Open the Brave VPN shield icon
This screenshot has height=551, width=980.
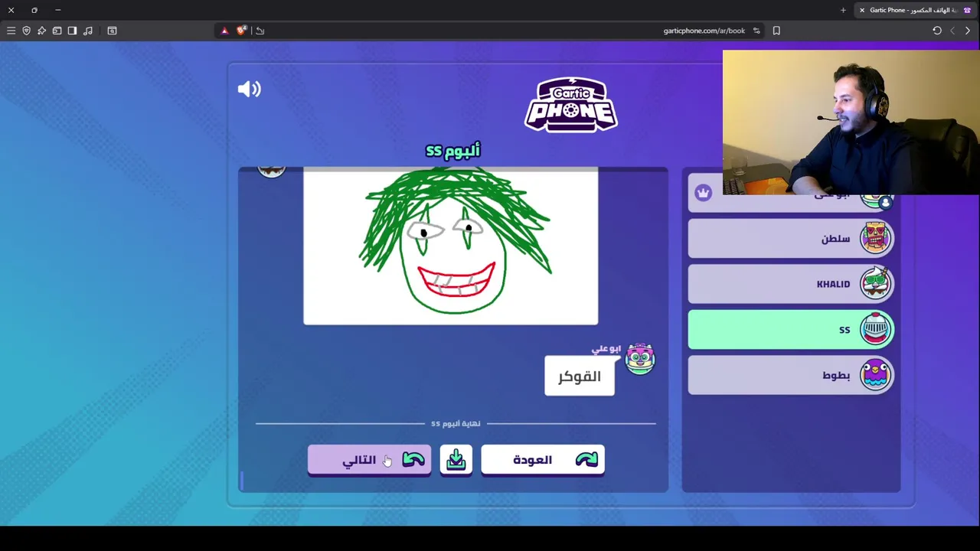(x=26, y=31)
